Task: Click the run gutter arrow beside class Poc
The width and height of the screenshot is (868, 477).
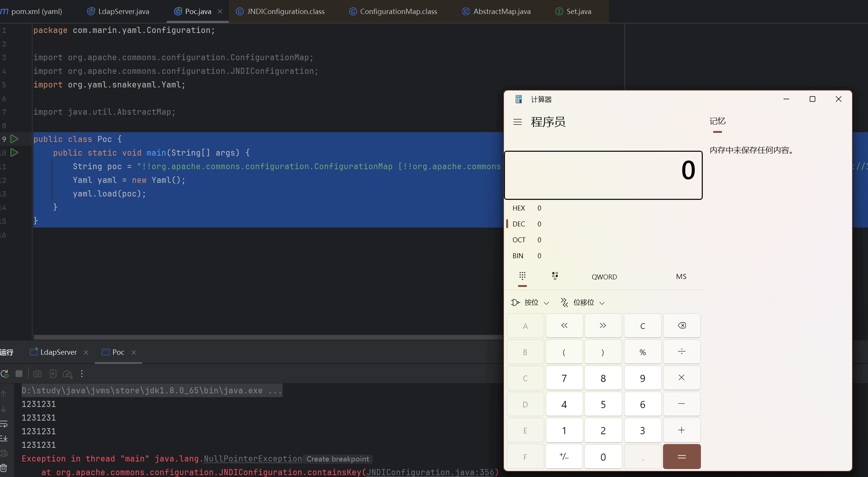Action: [x=14, y=139]
